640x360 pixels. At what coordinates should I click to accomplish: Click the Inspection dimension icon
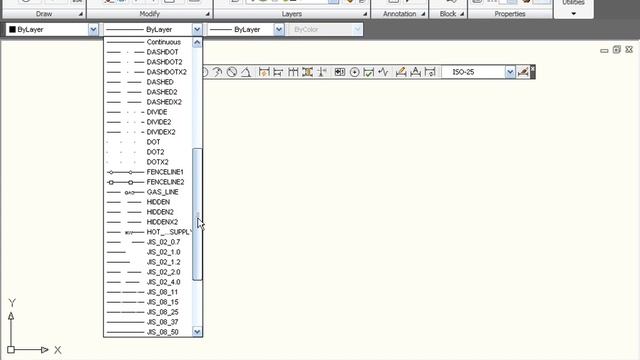(369, 72)
